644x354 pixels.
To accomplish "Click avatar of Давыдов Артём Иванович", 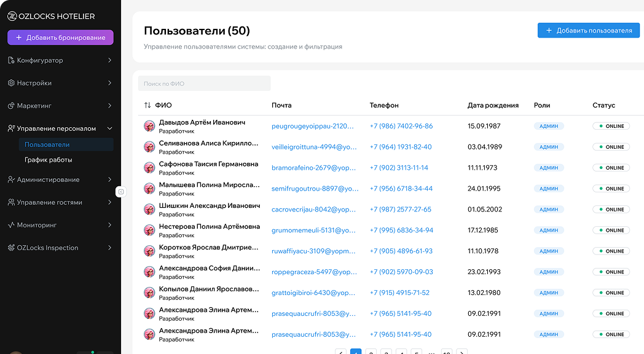I will point(149,126).
